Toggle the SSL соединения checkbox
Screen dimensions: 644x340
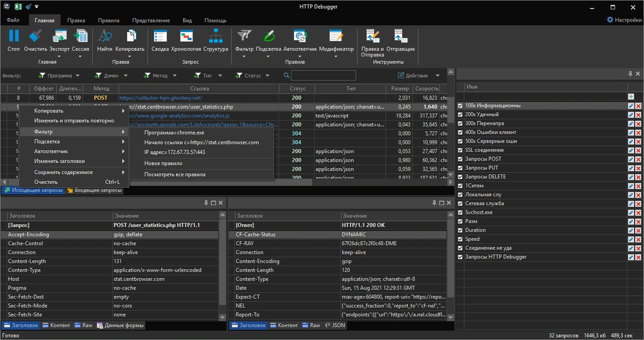pos(460,150)
